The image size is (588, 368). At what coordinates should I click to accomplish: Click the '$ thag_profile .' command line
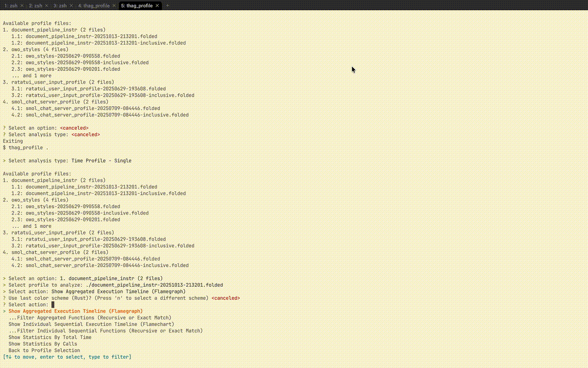coord(26,147)
